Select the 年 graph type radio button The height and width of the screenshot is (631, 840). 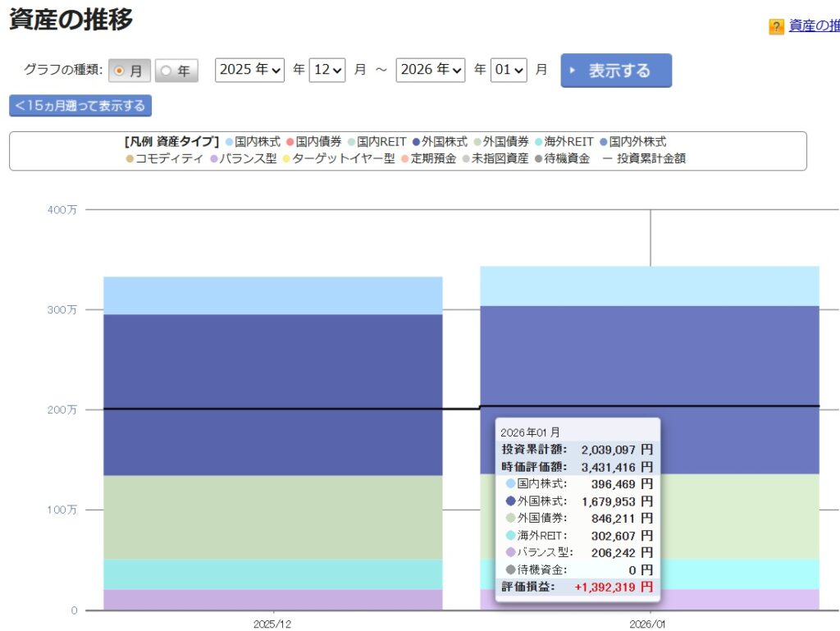click(x=167, y=71)
